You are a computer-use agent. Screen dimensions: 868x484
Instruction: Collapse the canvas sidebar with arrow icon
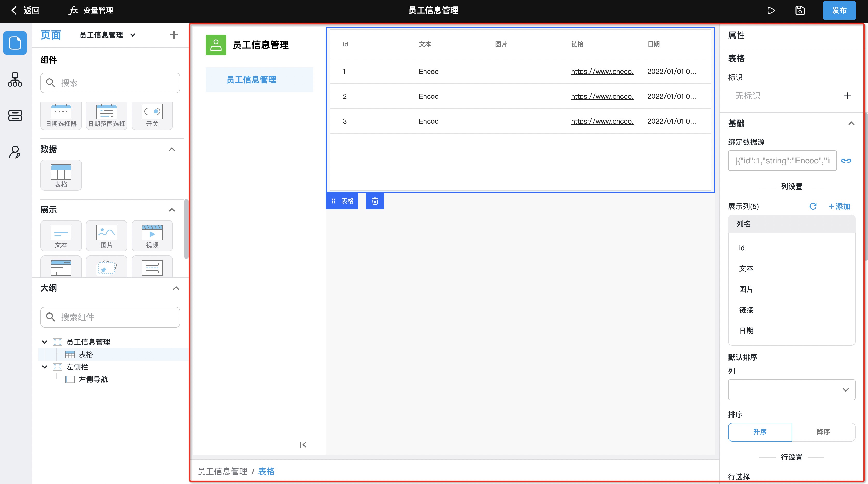[303, 445]
